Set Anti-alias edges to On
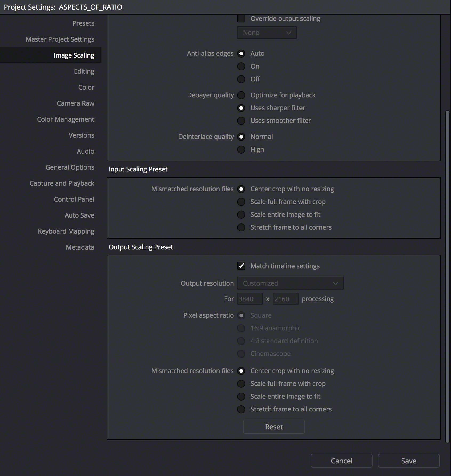This screenshot has width=451, height=476. click(241, 66)
